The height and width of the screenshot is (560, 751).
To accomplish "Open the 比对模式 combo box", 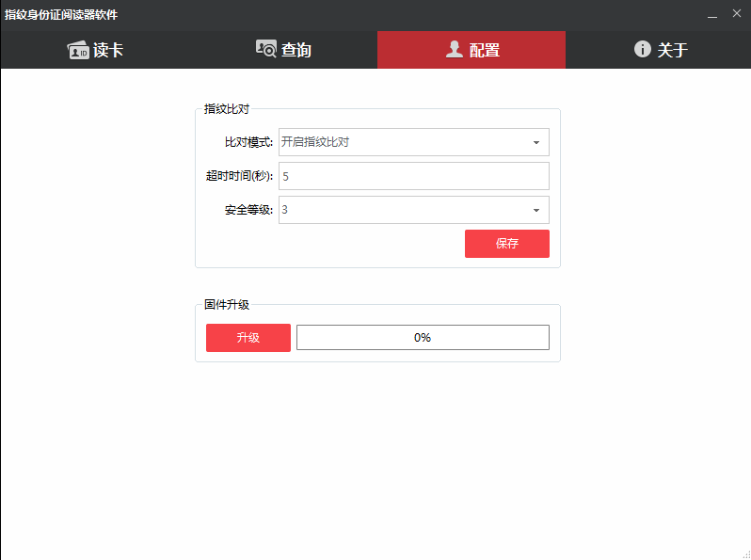I will (x=414, y=142).
